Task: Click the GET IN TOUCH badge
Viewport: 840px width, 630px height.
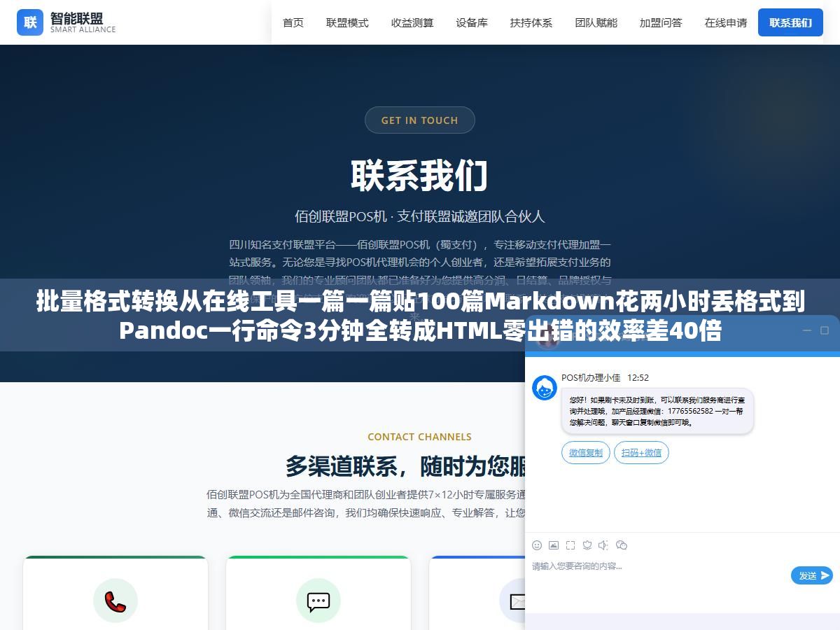Action: [420, 120]
